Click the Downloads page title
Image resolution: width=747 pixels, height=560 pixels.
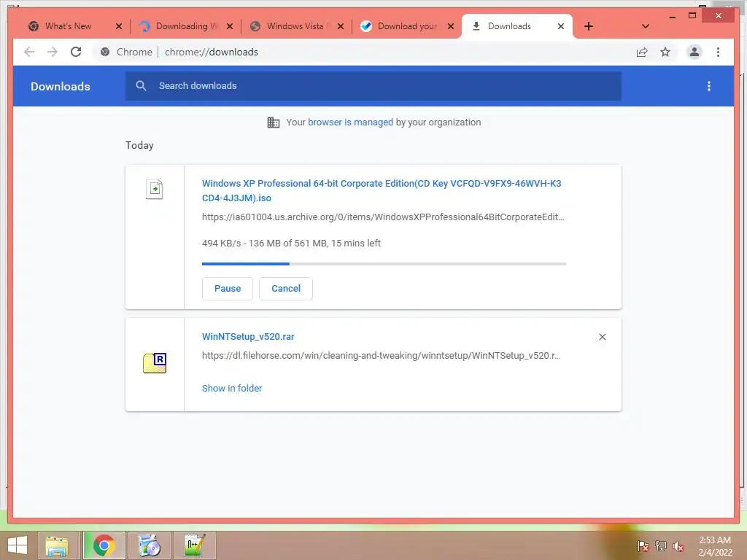click(x=61, y=86)
